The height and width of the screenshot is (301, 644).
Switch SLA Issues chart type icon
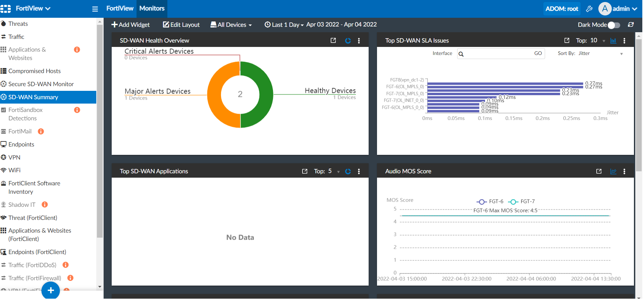[613, 41]
